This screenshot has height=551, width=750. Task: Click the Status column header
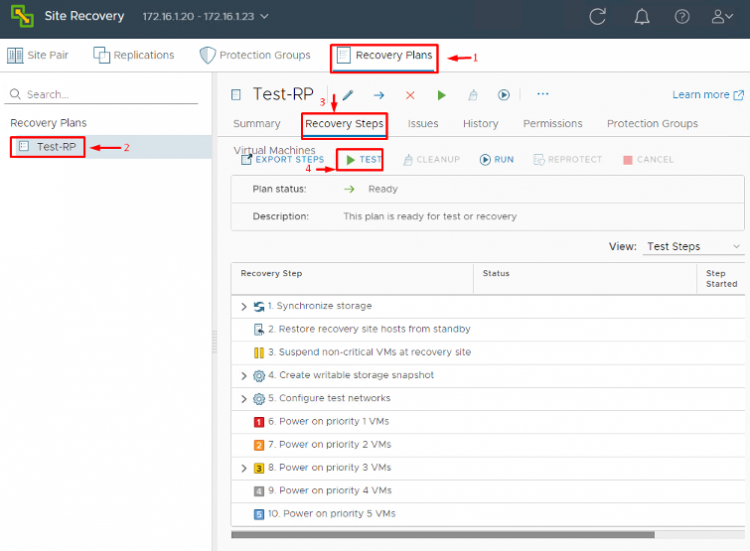[x=585, y=278]
